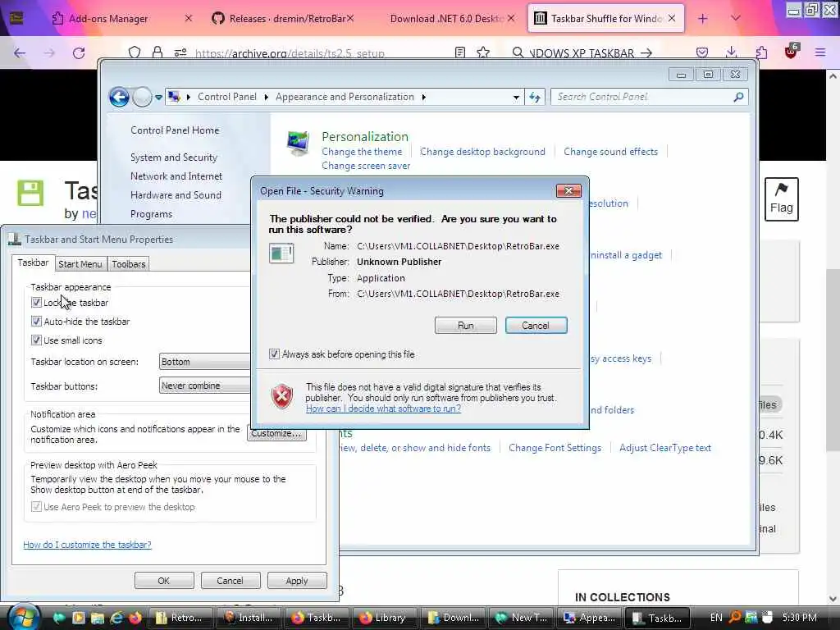The width and height of the screenshot is (840, 630).
Task: Uncheck Always ask before opening this file
Action: pos(274,354)
